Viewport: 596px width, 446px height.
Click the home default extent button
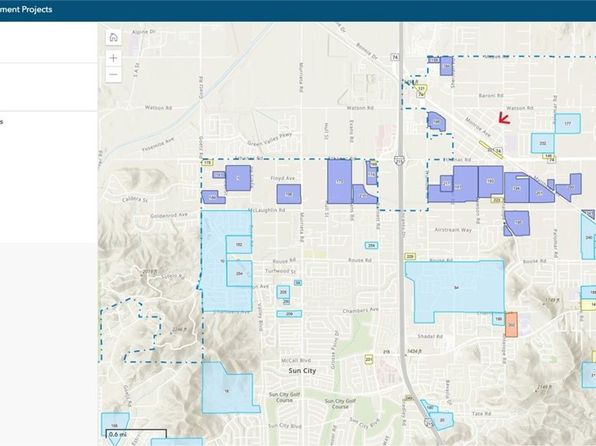113,37
